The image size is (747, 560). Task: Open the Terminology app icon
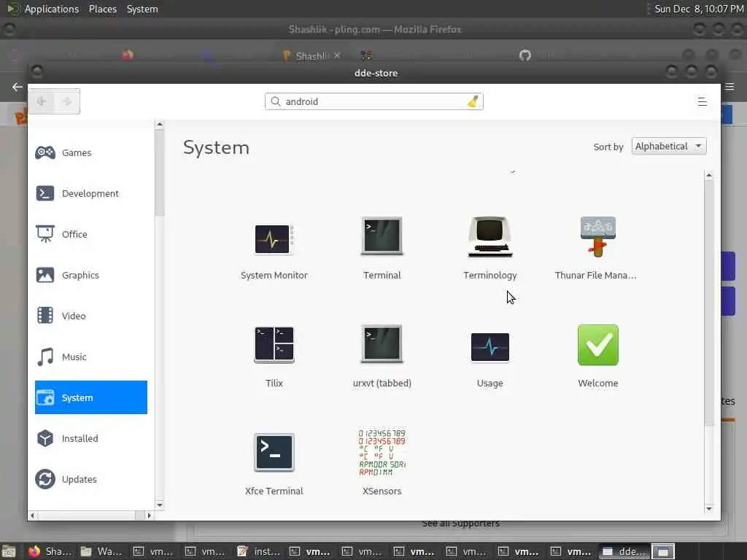[x=489, y=237]
